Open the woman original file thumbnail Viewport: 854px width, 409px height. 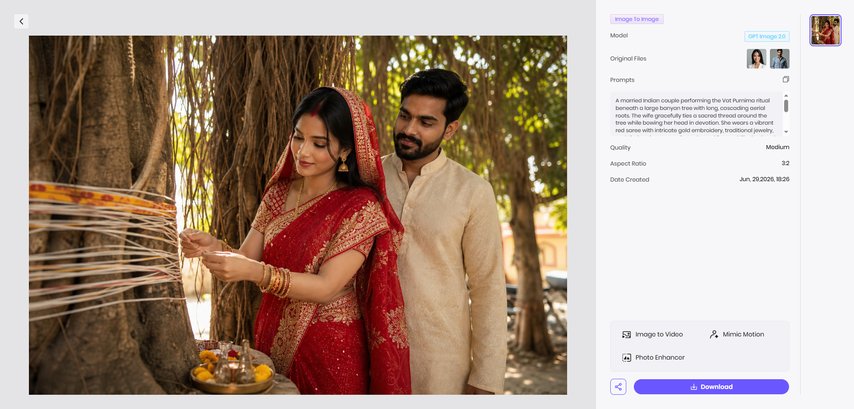(x=756, y=59)
